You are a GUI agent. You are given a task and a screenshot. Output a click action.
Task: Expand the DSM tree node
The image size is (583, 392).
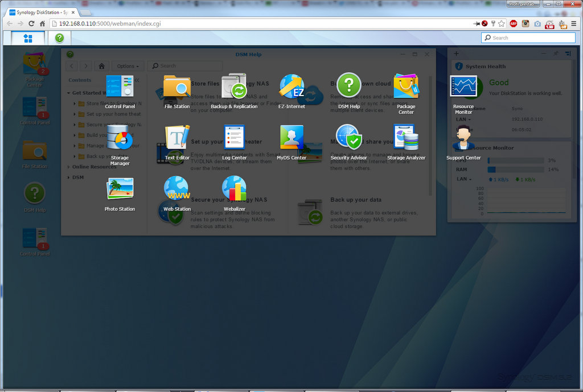coord(69,178)
